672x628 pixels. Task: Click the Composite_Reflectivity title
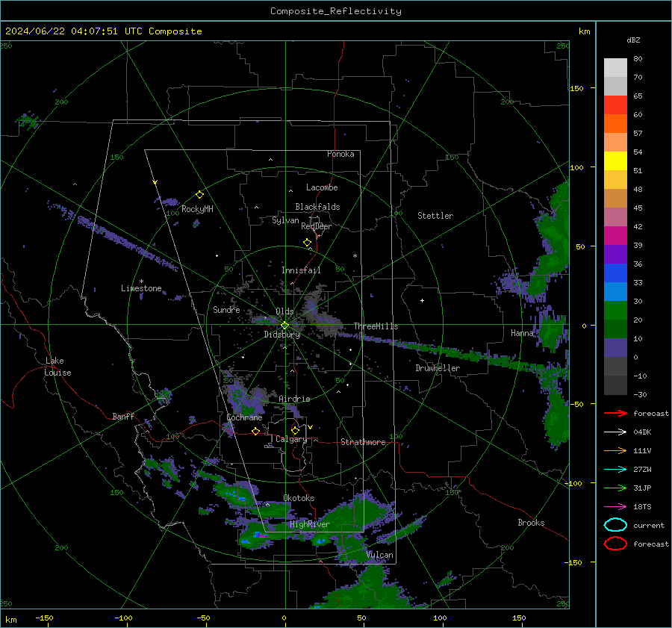[335, 11]
